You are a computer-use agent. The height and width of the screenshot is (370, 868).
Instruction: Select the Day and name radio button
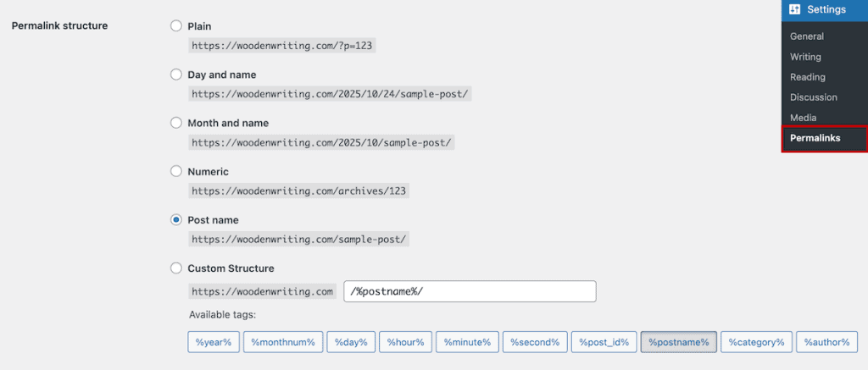tap(176, 75)
